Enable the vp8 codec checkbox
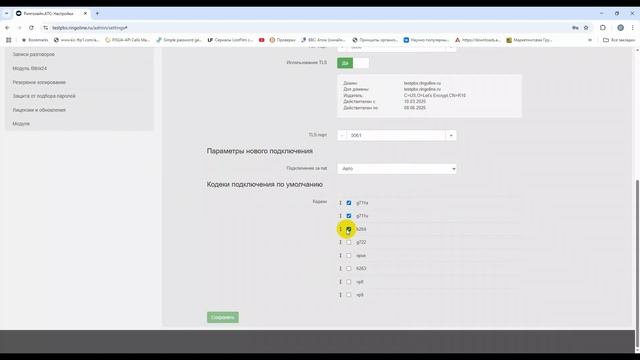The width and height of the screenshot is (640, 360). click(x=349, y=282)
